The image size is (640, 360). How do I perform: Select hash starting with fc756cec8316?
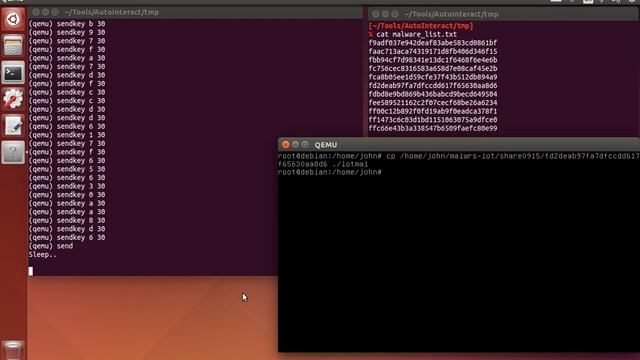(433, 69)
